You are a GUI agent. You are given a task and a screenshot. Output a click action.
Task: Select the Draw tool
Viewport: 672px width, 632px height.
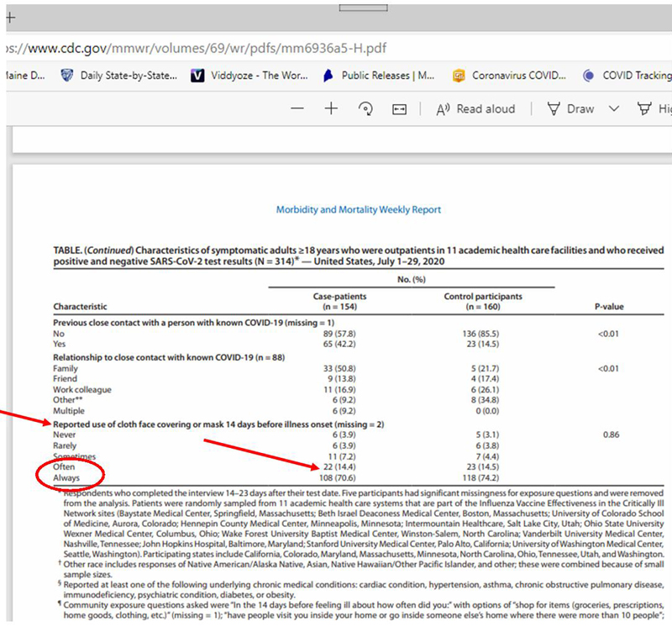pyautogui.click(x=570, y=109)
